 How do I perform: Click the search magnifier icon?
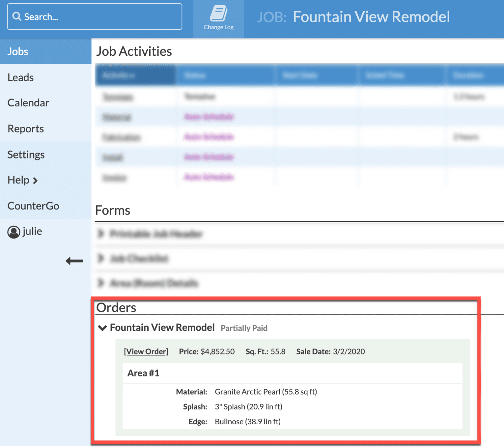click(17, 16)
